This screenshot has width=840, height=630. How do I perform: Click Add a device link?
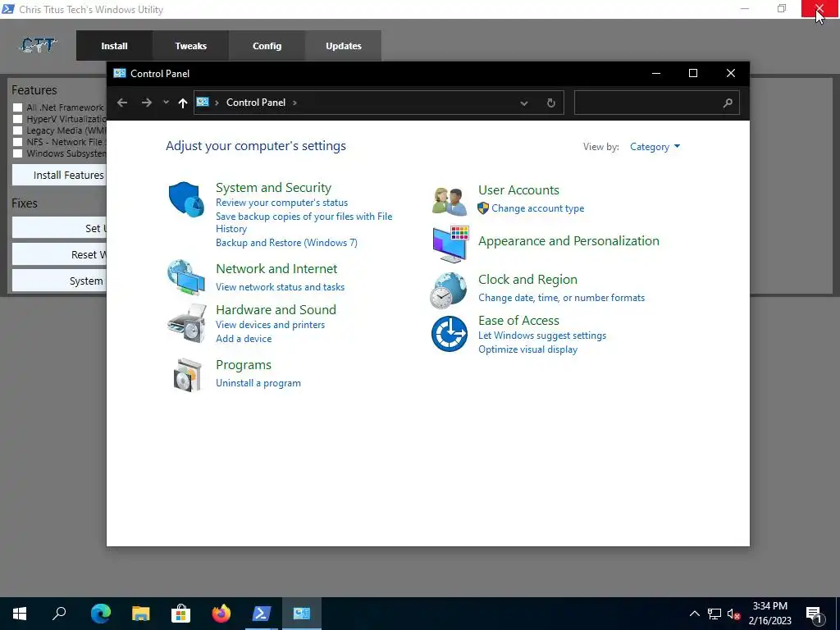coord(244,339)
